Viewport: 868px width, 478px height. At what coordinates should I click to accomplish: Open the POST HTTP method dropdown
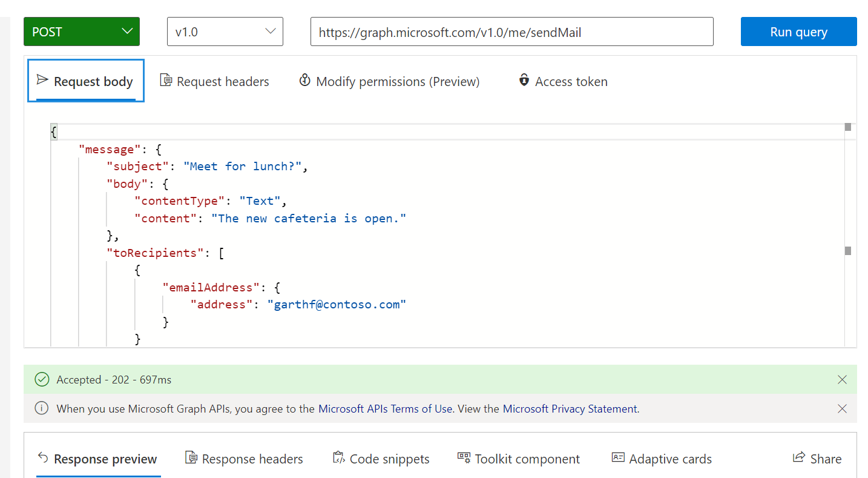coord(82,32)
